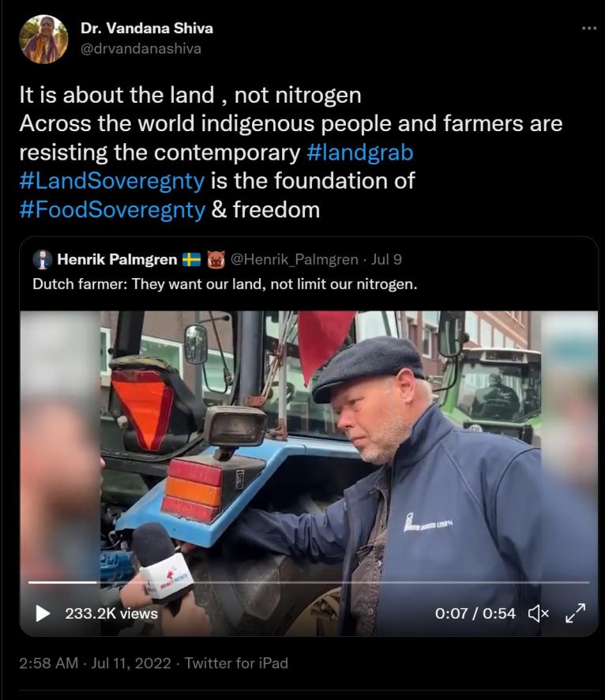Open the 2:58 AM · Jul 11, 2022 timestamp
This screenshot has height=700, width=605.
[95, 663]
